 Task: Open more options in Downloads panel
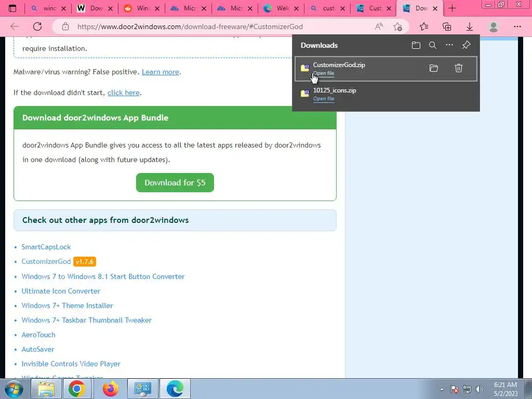point(449,45)
